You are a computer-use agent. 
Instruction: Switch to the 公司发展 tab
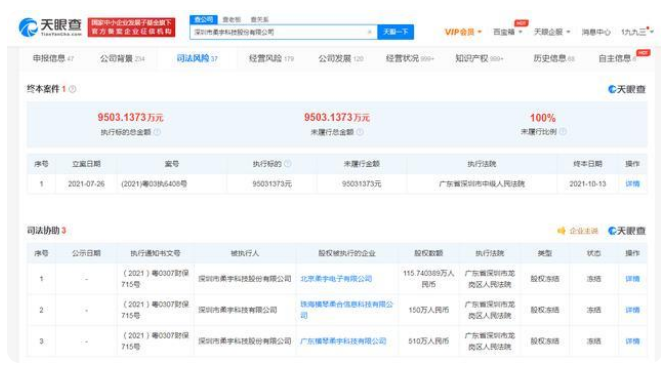341,59
